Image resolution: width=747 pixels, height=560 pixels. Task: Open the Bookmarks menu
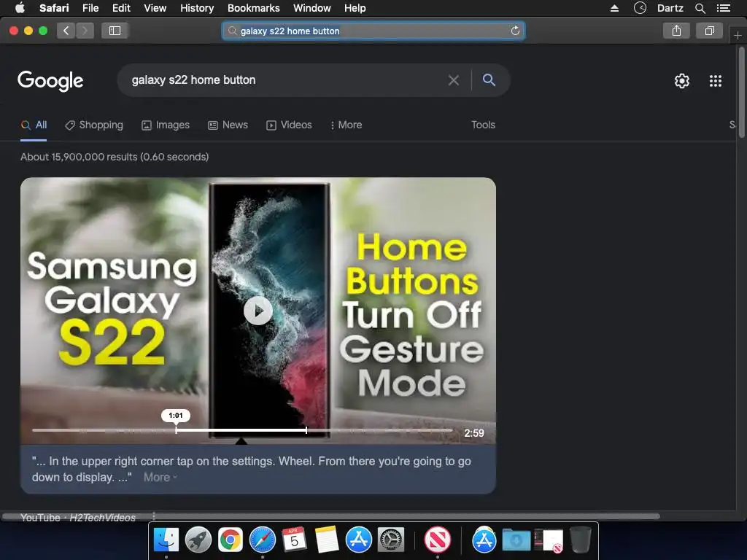pos(253,8)
